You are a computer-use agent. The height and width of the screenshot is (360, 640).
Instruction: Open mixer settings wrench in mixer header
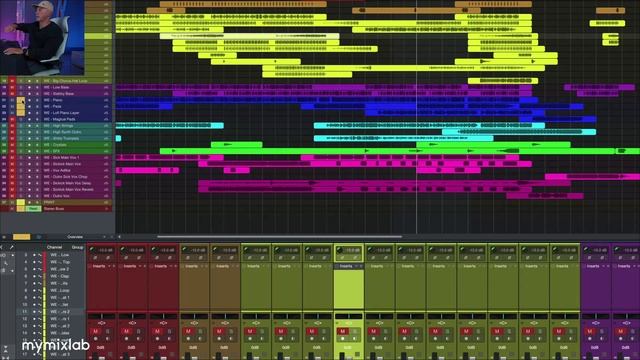[x=11, y=247]
